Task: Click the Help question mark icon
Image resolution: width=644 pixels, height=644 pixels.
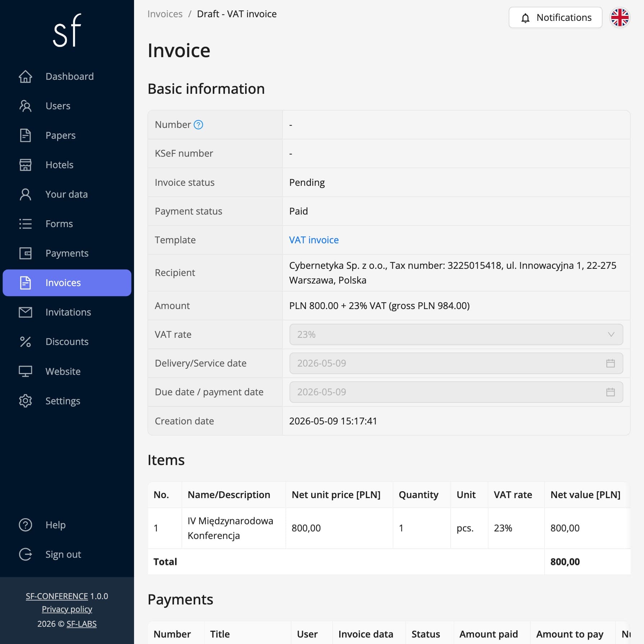Action: (x=25, y=525)
